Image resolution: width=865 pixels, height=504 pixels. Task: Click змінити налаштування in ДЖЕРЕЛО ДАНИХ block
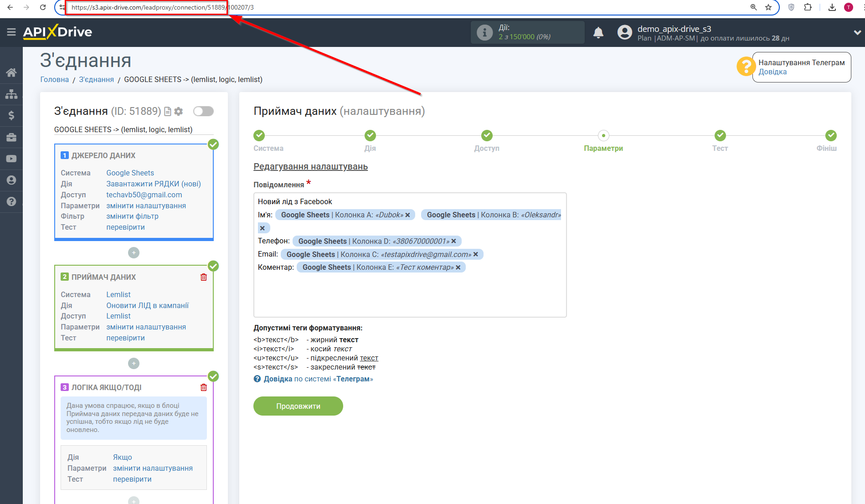point(146,206)
